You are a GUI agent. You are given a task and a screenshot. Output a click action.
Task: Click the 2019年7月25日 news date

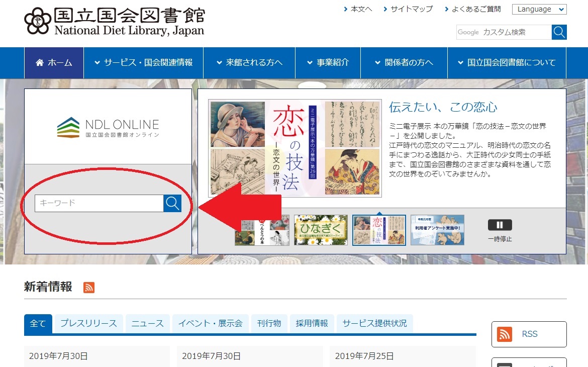point(364,356)
